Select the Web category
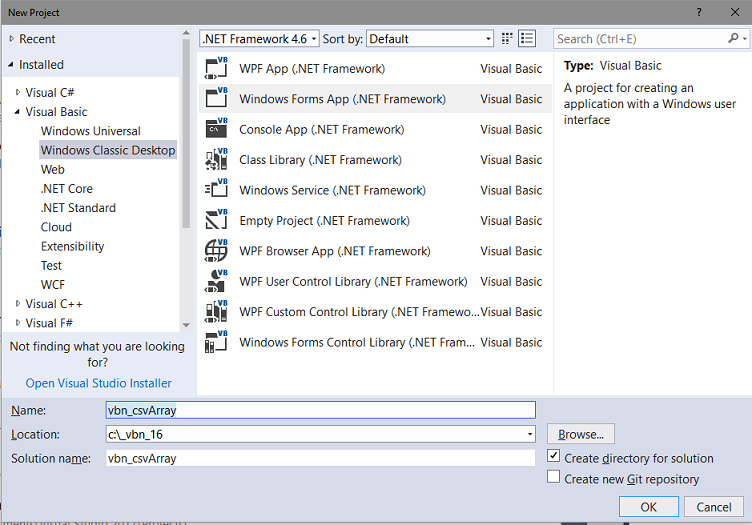Viewport: 752px width, 525px height. tap(53, 169)
